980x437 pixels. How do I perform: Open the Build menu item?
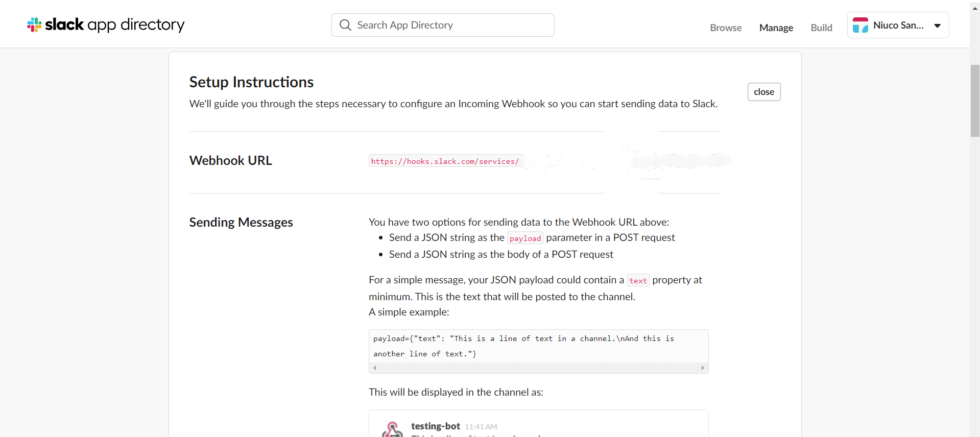coord(821,28)
